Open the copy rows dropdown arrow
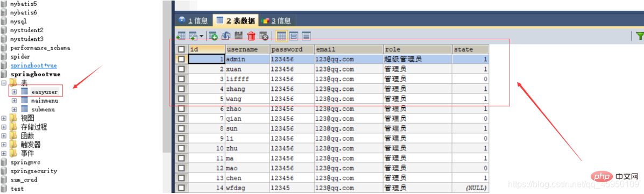This screenshot has width=644, height=194. [x=202, y=37]
